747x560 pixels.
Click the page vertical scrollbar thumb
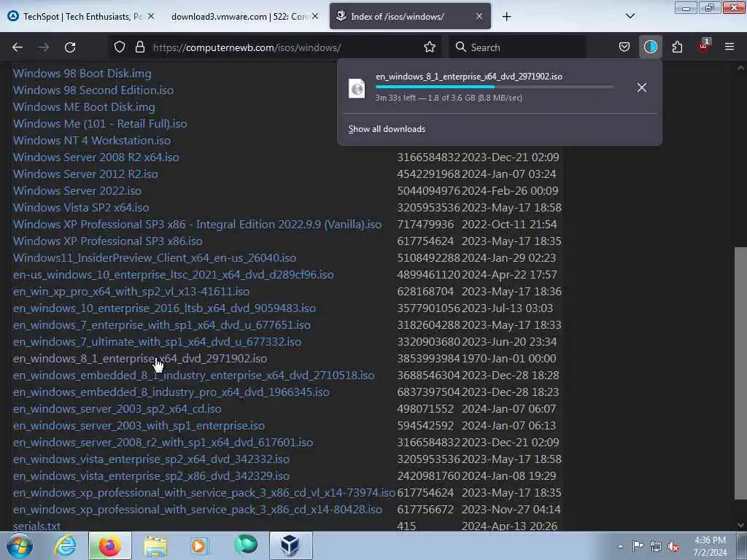[x=740, y=374]
